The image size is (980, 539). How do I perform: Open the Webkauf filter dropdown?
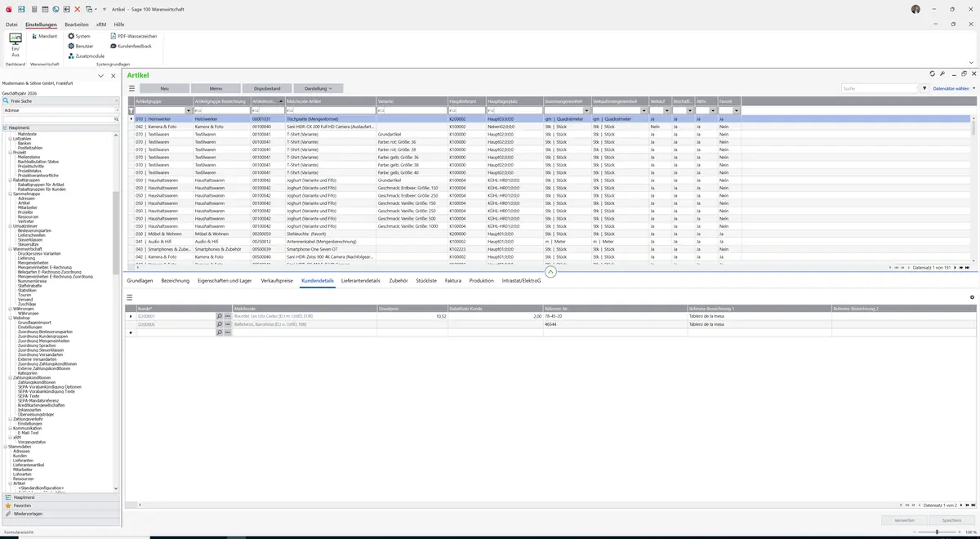click(667, 110)
